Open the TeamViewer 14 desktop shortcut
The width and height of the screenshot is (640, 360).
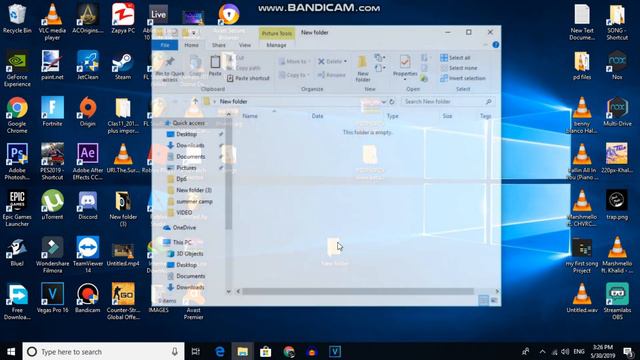(x=88, y=255)
